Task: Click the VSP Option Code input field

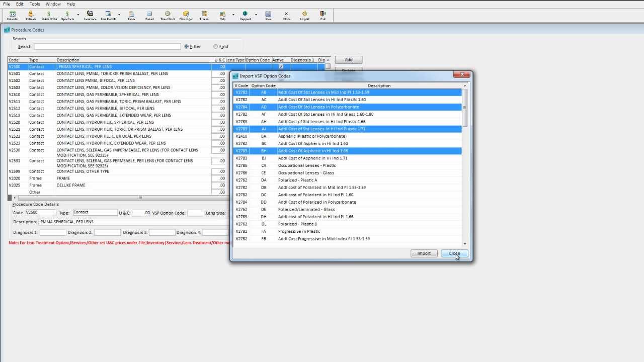Action: pos(196,213)
